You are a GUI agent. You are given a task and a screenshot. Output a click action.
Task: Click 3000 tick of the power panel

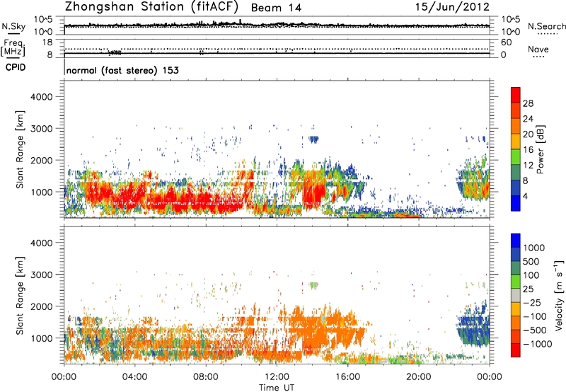[x=42, y=129]
